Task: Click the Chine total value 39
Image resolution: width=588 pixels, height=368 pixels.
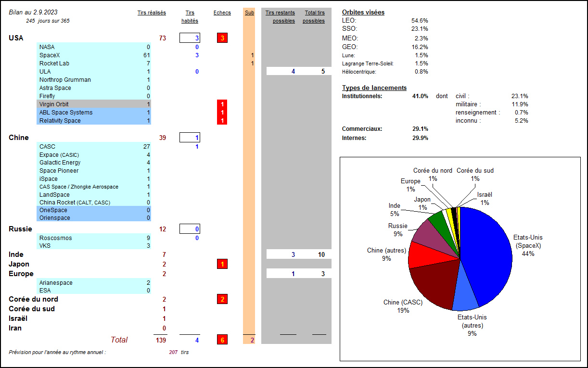Action: point(162,138)
